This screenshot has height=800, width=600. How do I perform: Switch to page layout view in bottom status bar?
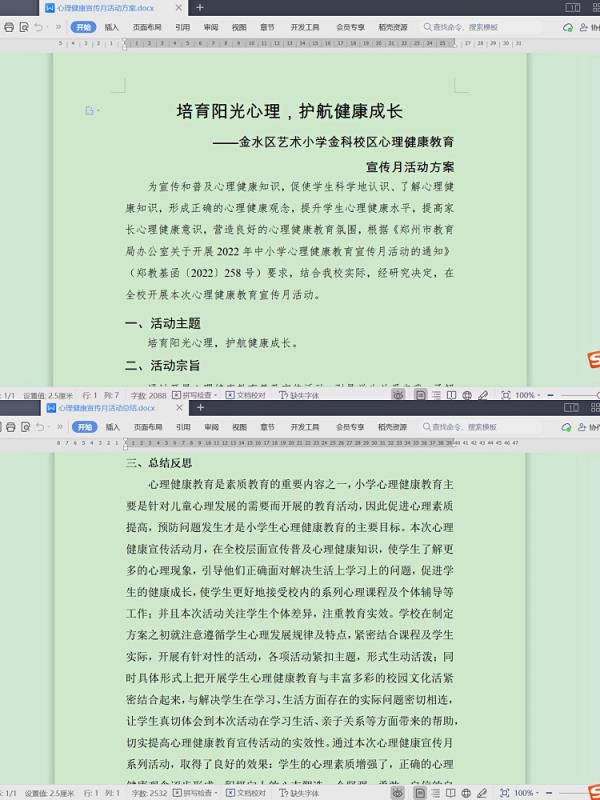click(418, 792)
